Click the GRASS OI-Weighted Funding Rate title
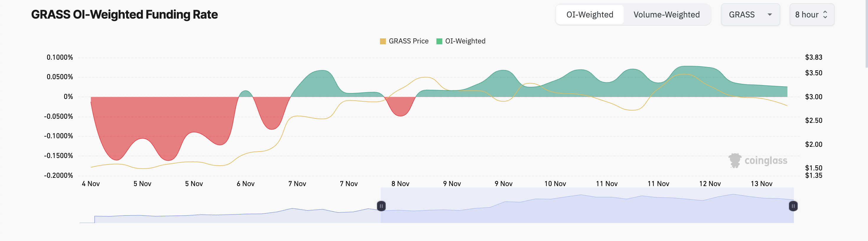 click(x=124, y=14)
